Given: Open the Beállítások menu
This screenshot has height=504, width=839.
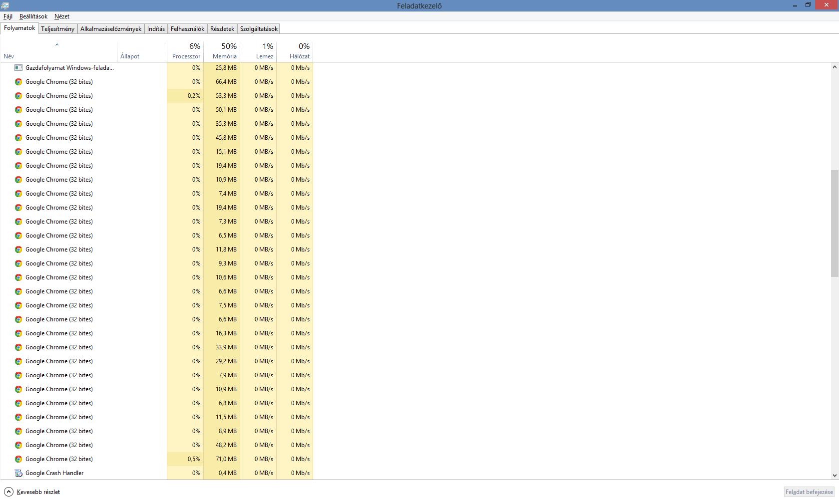Looking at the screenshot, I should click(33, 16).
